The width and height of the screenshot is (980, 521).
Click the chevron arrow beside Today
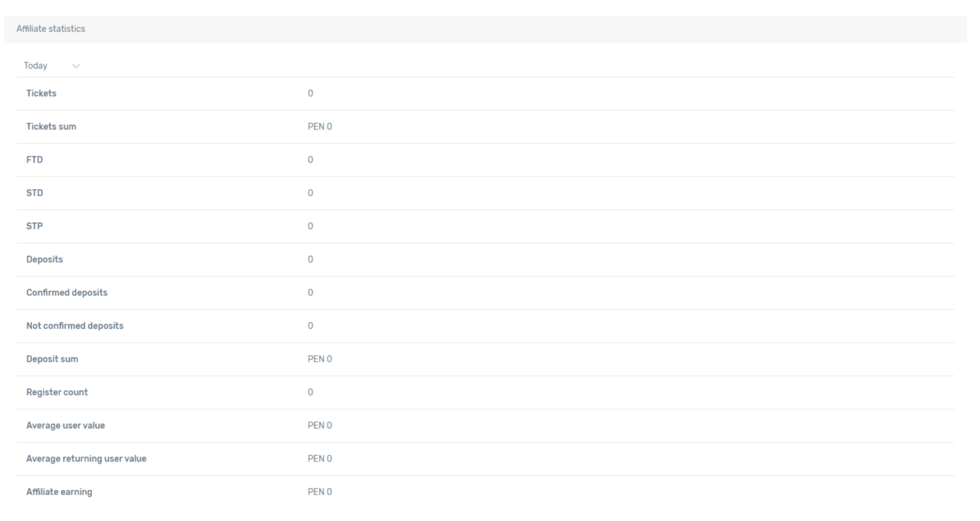(x=76, y=66)
